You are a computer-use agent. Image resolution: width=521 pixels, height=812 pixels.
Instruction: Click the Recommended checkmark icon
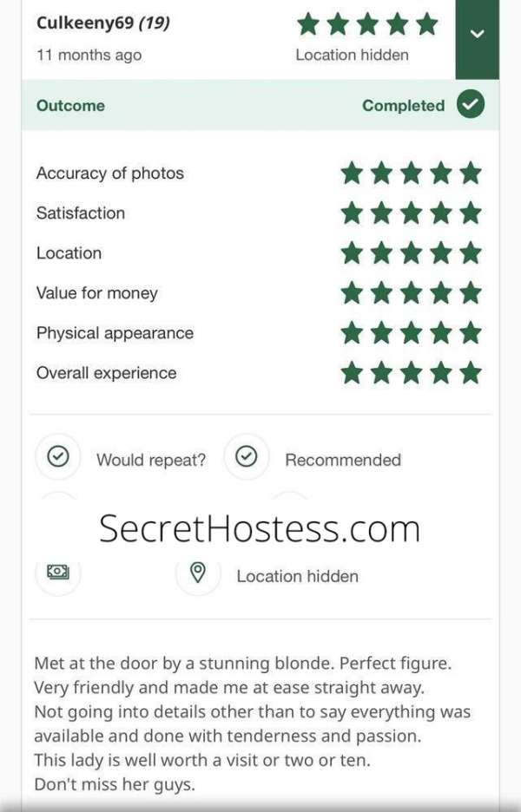(x=247, y=457)
